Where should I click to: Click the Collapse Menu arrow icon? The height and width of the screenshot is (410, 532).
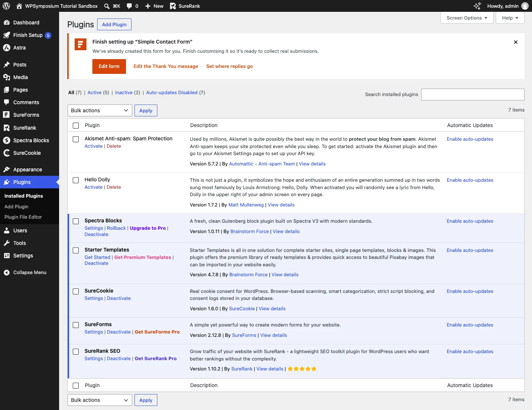tap(7, 273)
